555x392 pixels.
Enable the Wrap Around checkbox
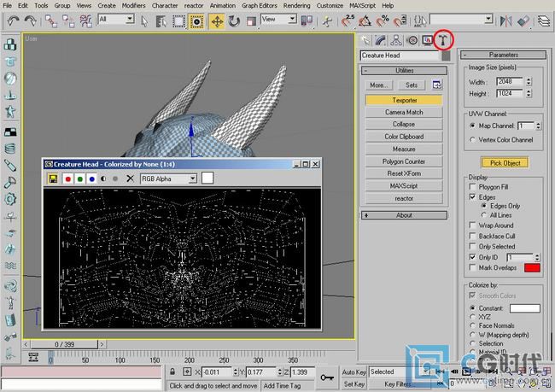point(472,225)
